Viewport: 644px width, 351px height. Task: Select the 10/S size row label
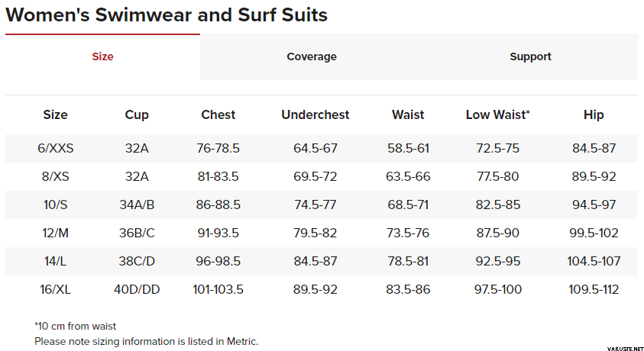pyautogui.click(x=56, y=204)
